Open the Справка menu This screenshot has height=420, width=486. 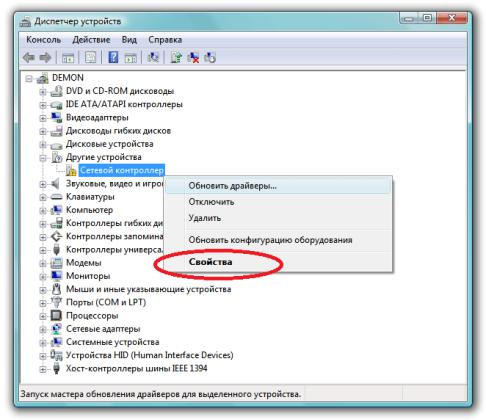(165, 40)
